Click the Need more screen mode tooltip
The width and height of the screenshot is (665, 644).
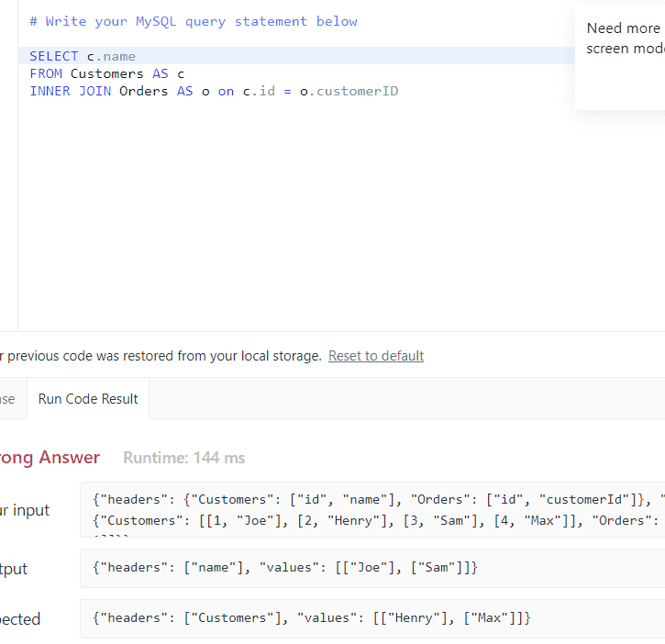624,39
